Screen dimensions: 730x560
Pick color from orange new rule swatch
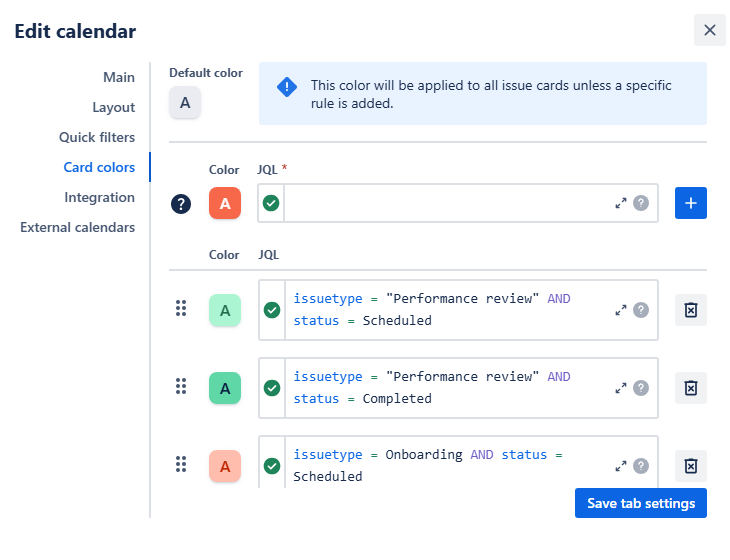(225, 204)
